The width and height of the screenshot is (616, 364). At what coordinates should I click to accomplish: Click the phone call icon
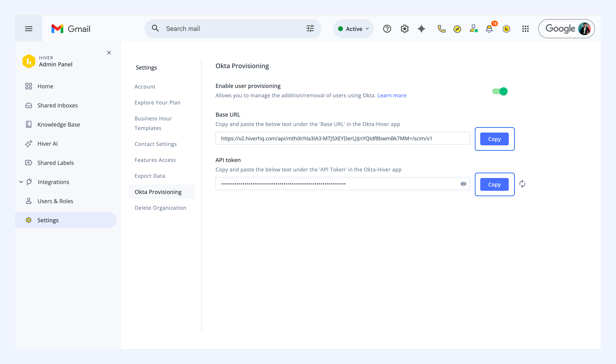[x=441, y=29]
